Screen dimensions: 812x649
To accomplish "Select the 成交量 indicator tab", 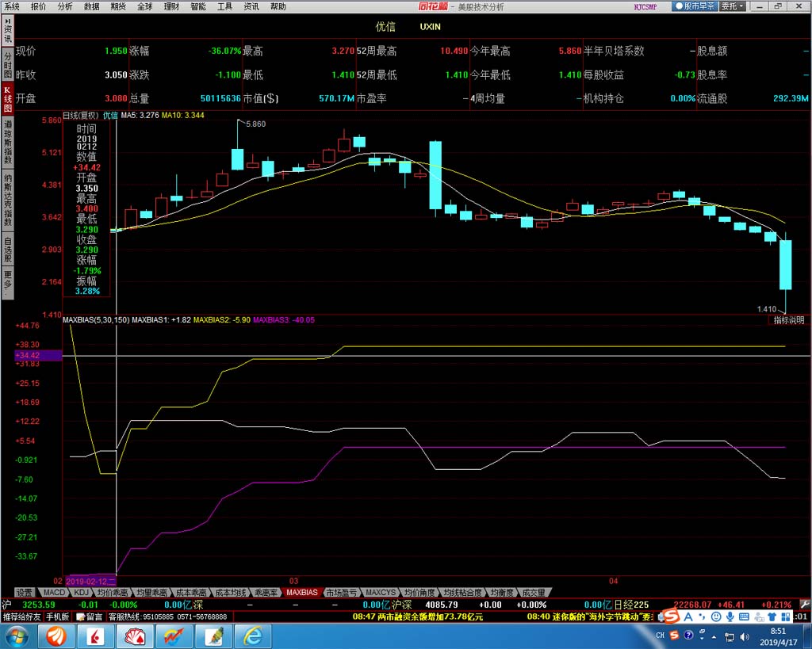I will pos(534,593).
